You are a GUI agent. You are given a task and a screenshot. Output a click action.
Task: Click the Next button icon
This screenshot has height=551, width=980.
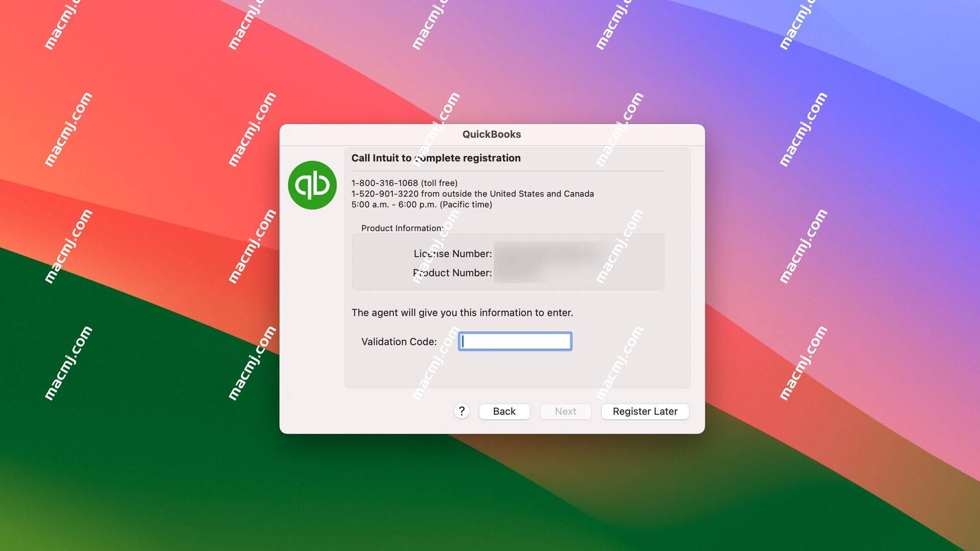[566, 411]
